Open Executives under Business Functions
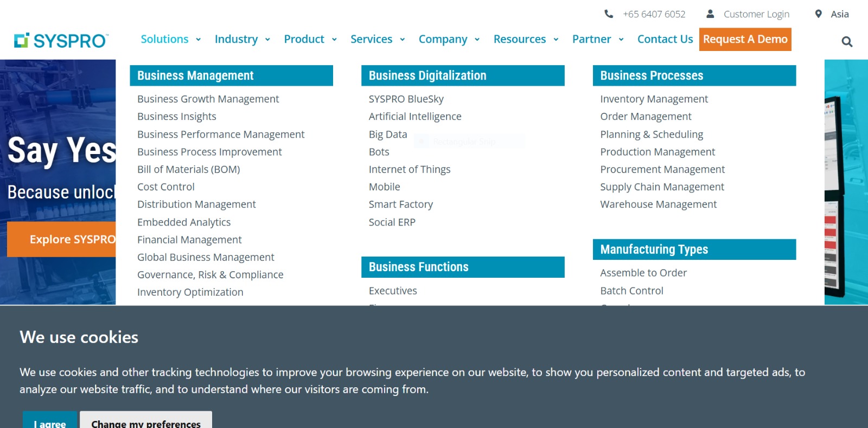Image resolution: width=868 pixels, height=428 pixels. tap(393, 290)
